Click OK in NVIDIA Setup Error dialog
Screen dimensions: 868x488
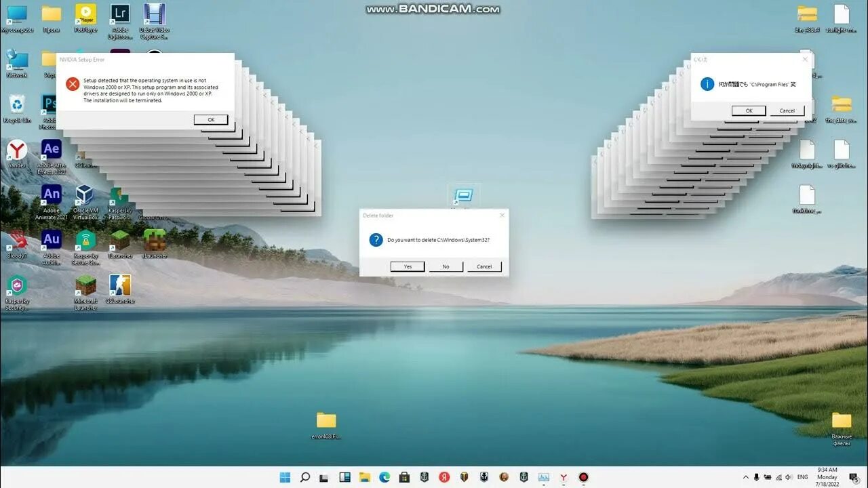click(211, 119)
